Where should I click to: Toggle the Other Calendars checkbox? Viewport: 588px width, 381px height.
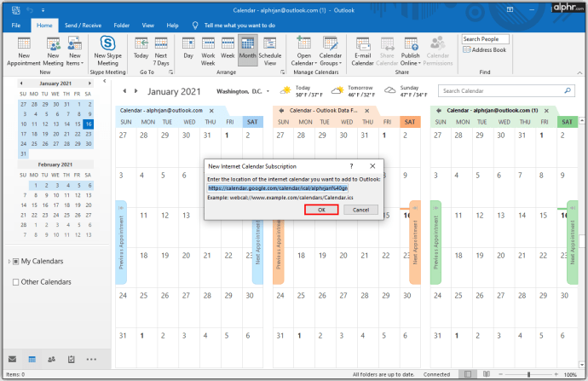(x=15, y=282)
